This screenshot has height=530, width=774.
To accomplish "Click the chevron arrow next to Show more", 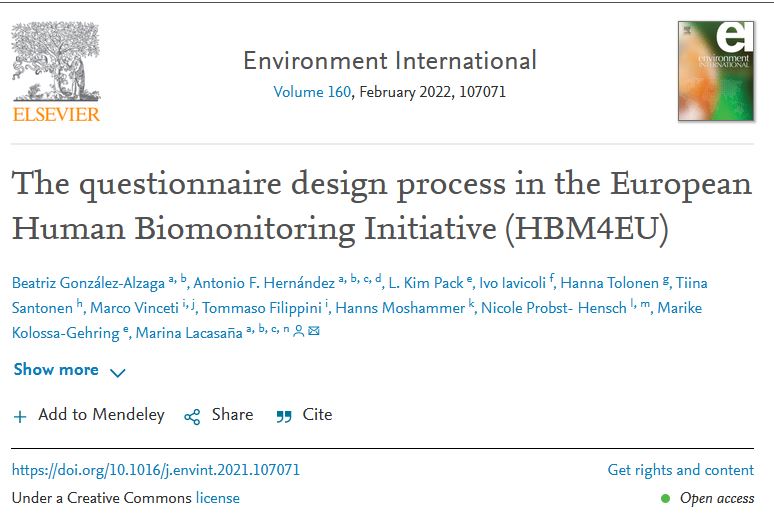I will pyautogui.click(x=117, y=373).
